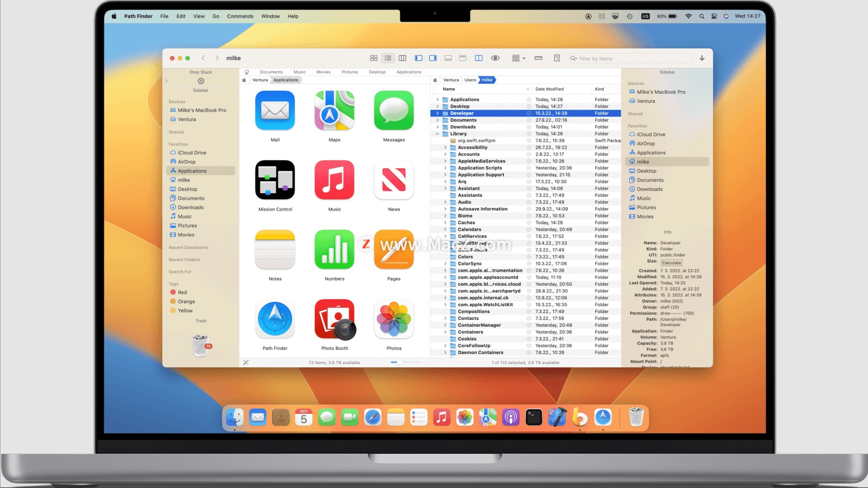Expand the Applications folder row
The image size is (868, 488).
(x=437, y=99)
